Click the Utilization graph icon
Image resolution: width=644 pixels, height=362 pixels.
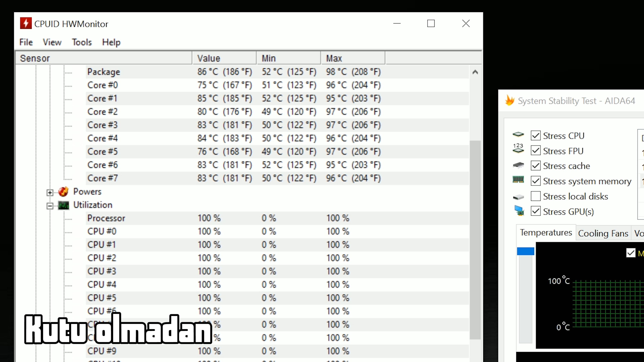(64, 205)
